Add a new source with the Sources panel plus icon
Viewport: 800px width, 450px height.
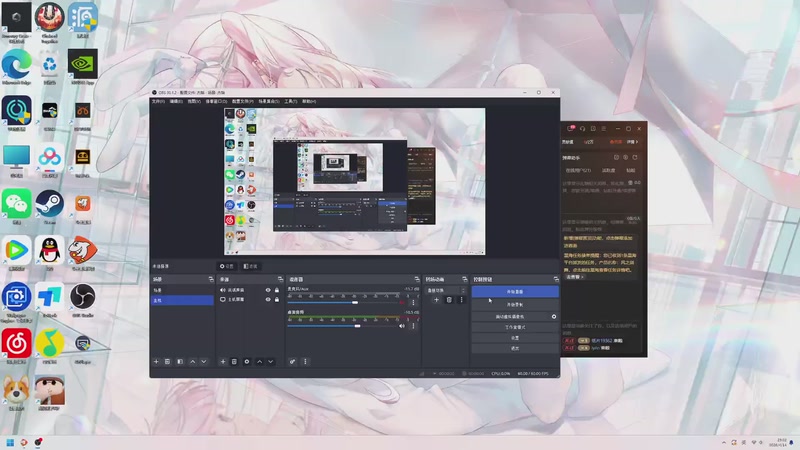coord(223,362)
